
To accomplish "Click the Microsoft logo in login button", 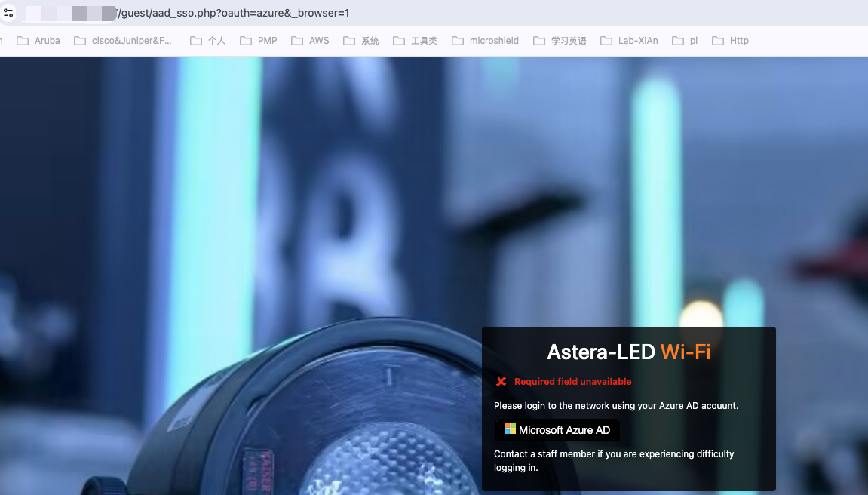I will (511, 429).
